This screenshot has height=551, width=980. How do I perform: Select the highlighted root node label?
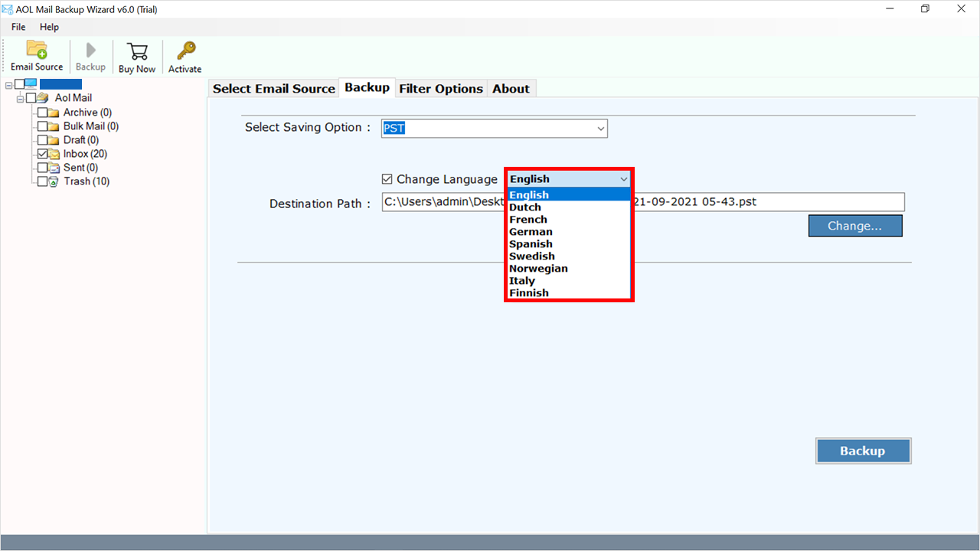[x=61, y=84]
